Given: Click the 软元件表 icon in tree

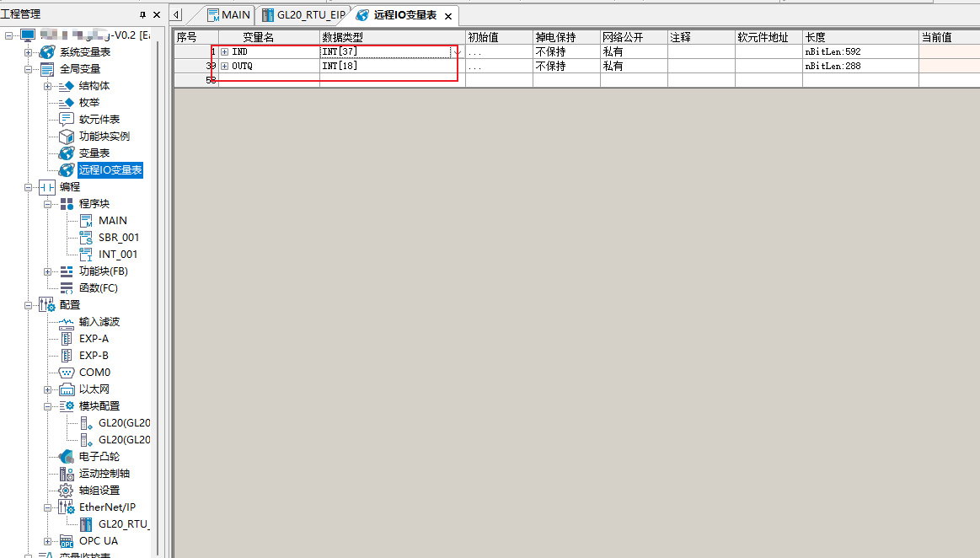Looking at the screenshot, I should (x=67, y=120).
